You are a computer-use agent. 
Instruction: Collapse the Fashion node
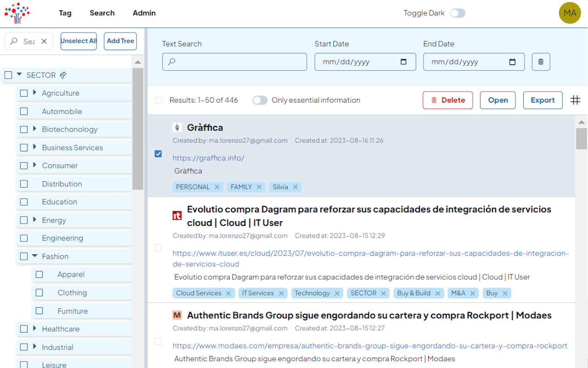pos(34,256)
